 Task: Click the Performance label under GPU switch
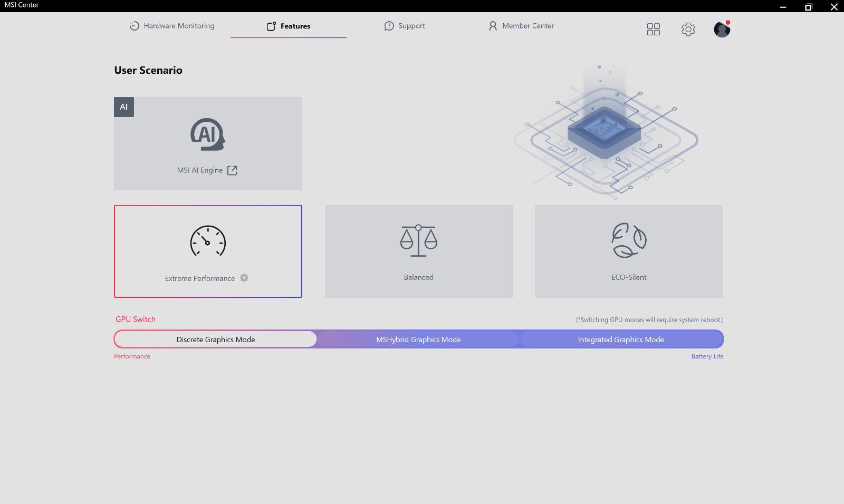tap(132, 356)
